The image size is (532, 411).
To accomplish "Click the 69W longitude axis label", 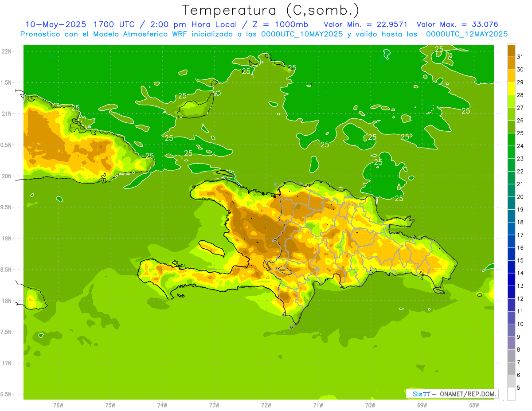I will [422, 405].
